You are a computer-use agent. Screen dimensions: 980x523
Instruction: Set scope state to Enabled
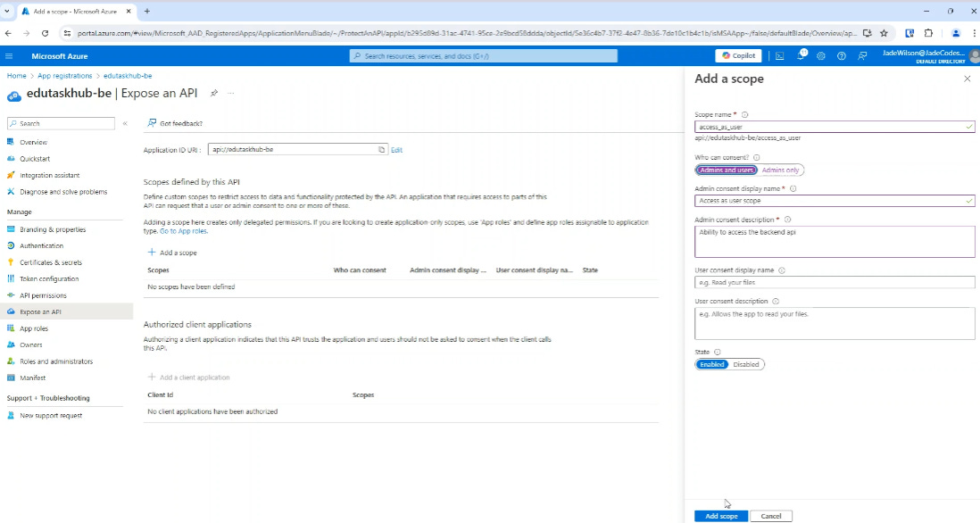[x=712, y=364]
